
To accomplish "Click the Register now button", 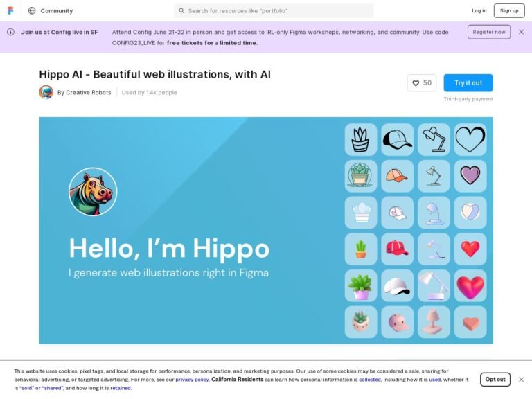I will point(489,32).
